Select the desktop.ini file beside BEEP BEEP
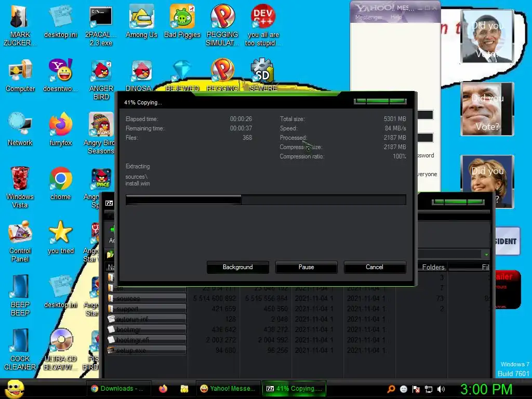Screen dimensions: 532x399 pos(60,291)
